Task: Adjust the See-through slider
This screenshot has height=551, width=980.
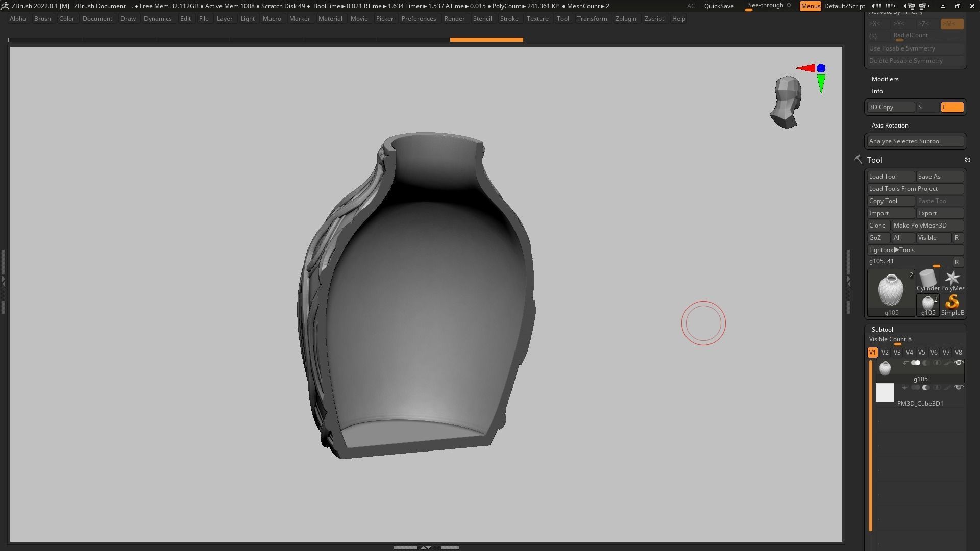Action: (x=768, y=6)
